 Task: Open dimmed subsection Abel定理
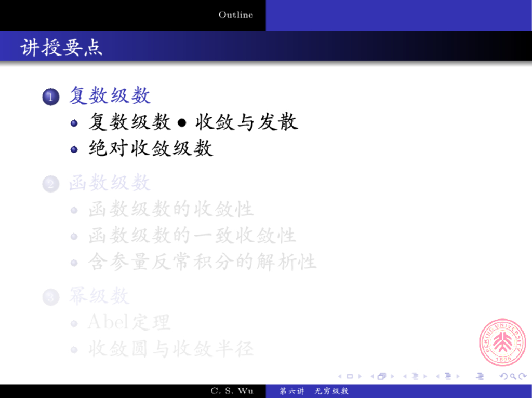pos(129,322)
